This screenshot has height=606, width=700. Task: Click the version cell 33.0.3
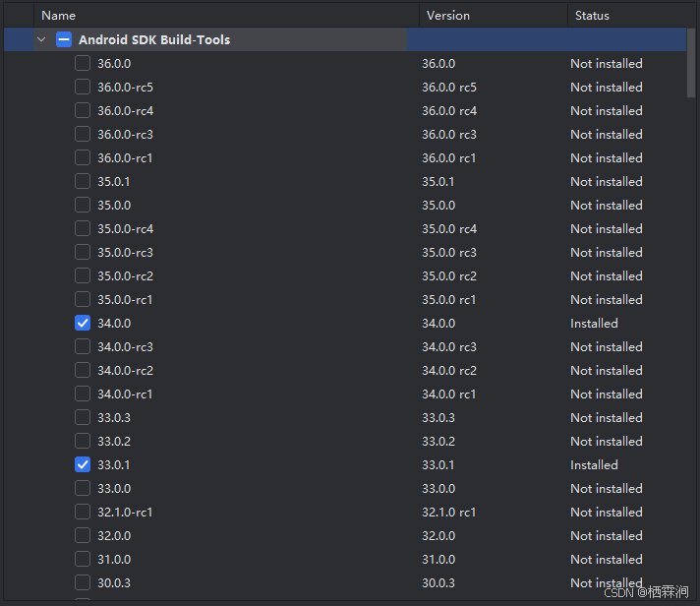[438, 417]
